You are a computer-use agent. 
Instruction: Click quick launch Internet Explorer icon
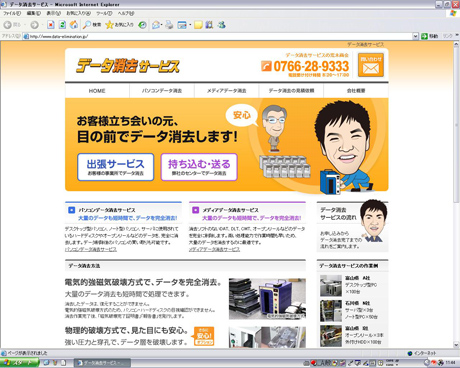click(46, 363)
